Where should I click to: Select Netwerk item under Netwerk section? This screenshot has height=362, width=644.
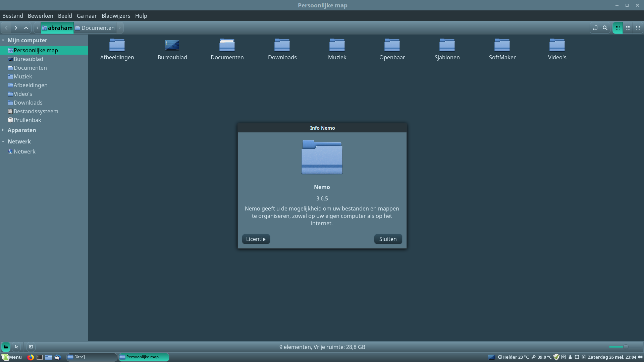point(44,152)
